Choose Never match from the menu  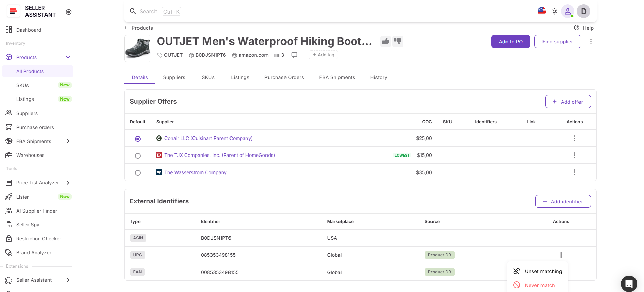click(537, 285)
